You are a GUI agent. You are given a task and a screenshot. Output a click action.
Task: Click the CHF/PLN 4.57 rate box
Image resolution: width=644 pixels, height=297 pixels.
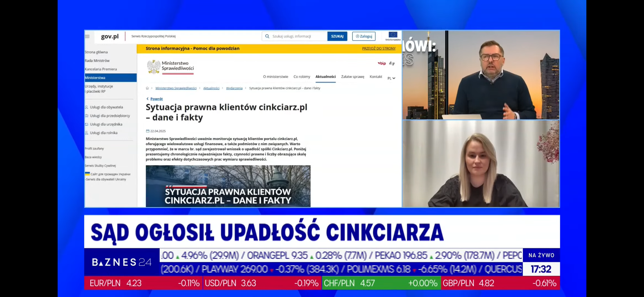coord(381,283)
